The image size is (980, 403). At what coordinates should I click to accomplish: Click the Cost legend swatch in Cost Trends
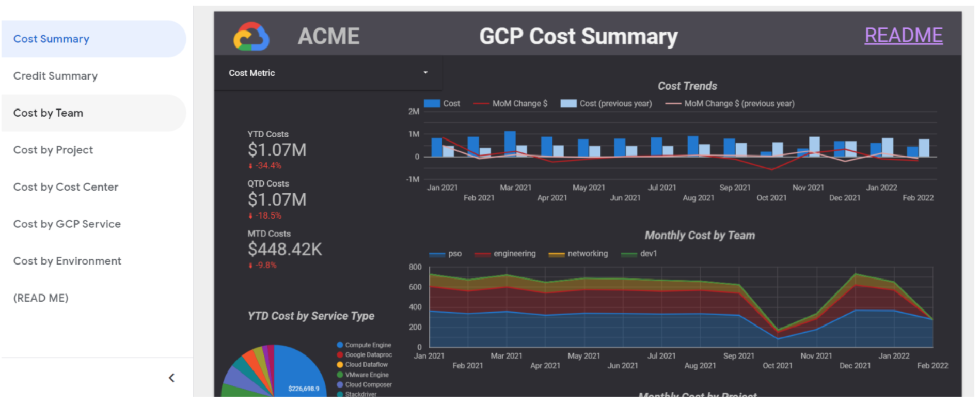tap(432, 103)
